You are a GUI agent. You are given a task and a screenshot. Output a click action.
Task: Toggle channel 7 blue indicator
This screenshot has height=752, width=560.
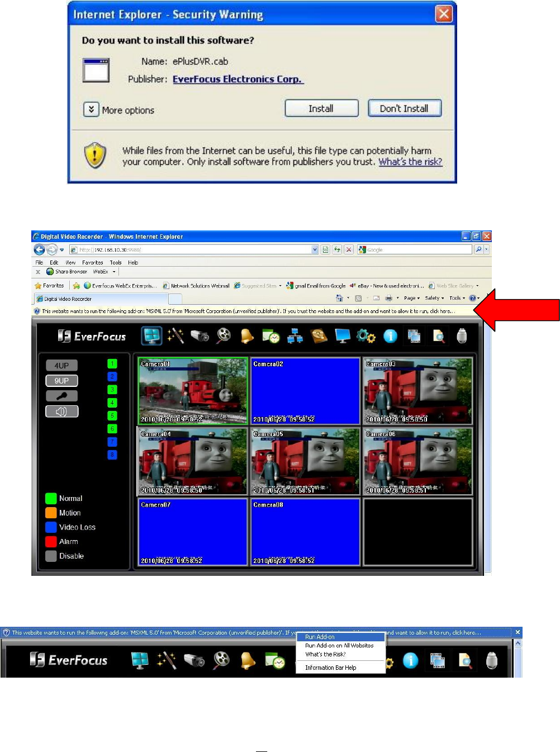click(x=112, y=442)
